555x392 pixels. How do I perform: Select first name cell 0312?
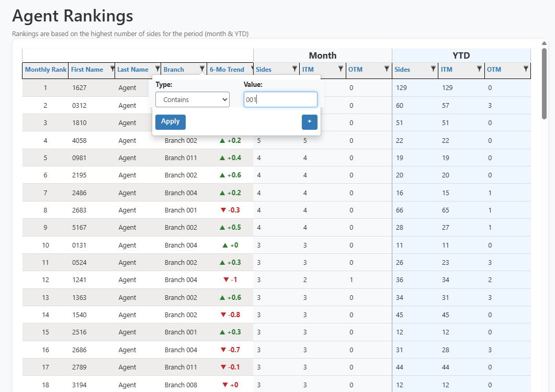pyautogui.click(x=80, y=106)
